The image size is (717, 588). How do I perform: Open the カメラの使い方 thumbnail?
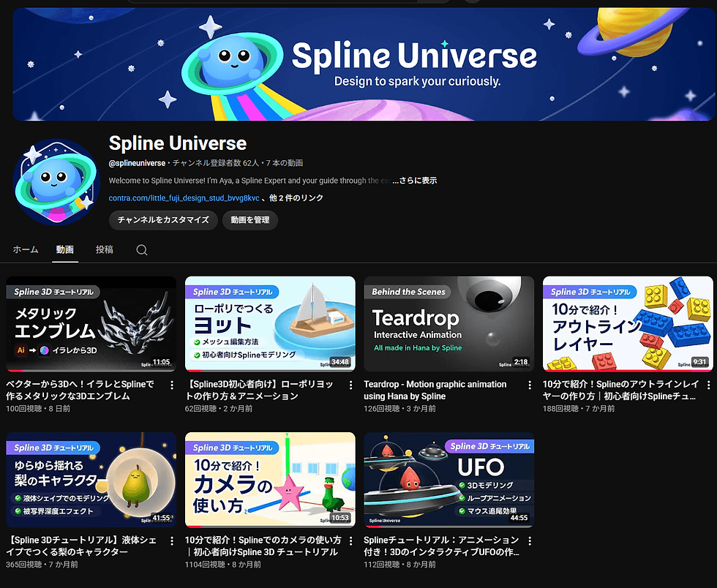[270, 480]
